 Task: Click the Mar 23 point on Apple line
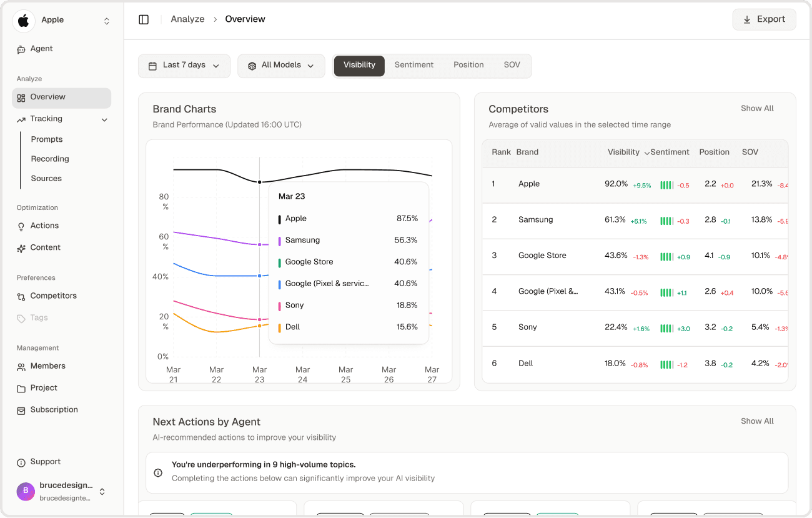pyautogui.click(x=259, y=182)
